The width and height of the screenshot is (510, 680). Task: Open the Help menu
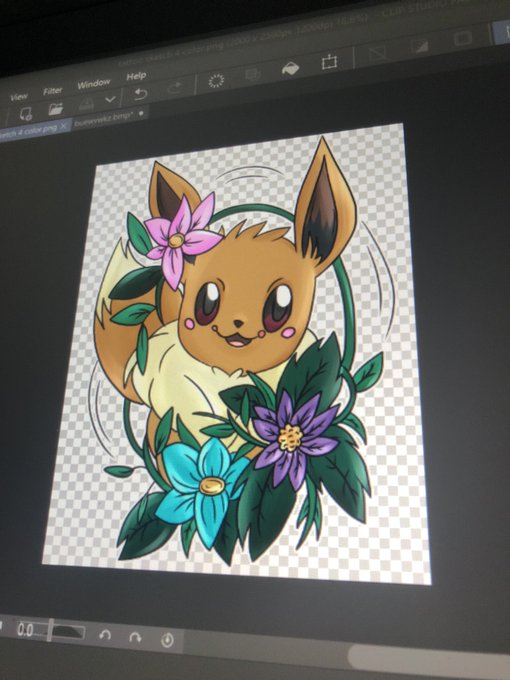pos(136,76)
